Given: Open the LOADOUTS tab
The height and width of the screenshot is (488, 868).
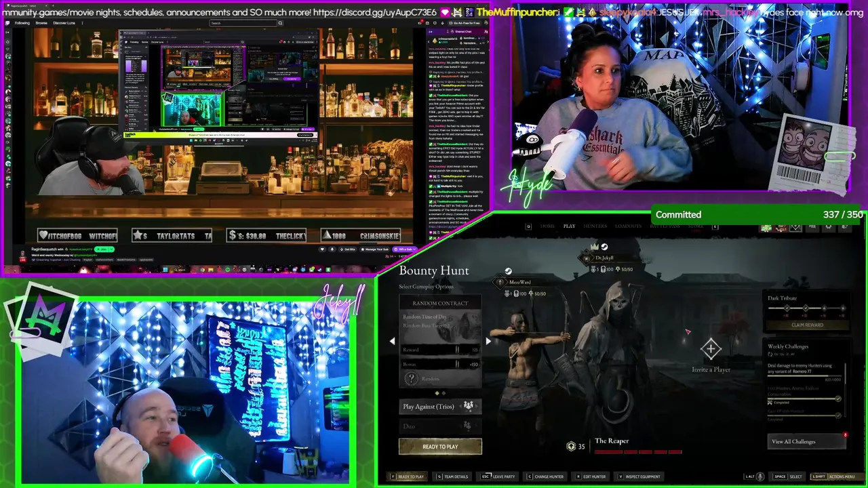Looking at the screenshot, I should tap(628, 226).
